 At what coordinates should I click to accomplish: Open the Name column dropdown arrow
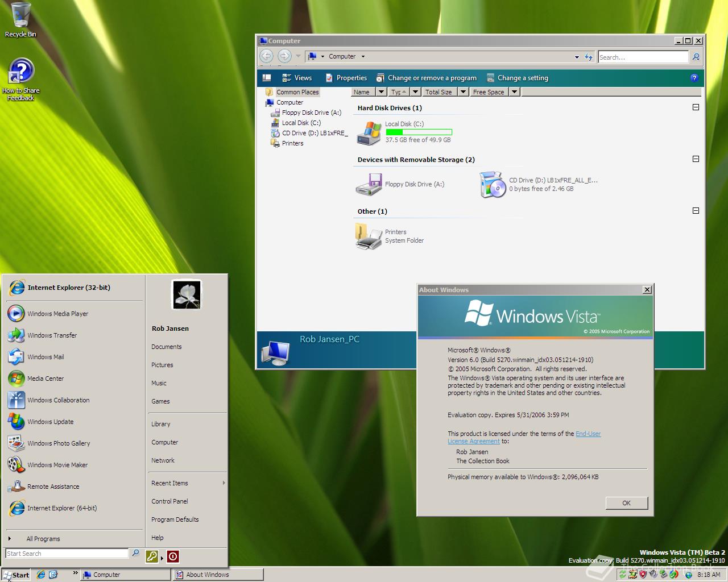click(382, 92)
